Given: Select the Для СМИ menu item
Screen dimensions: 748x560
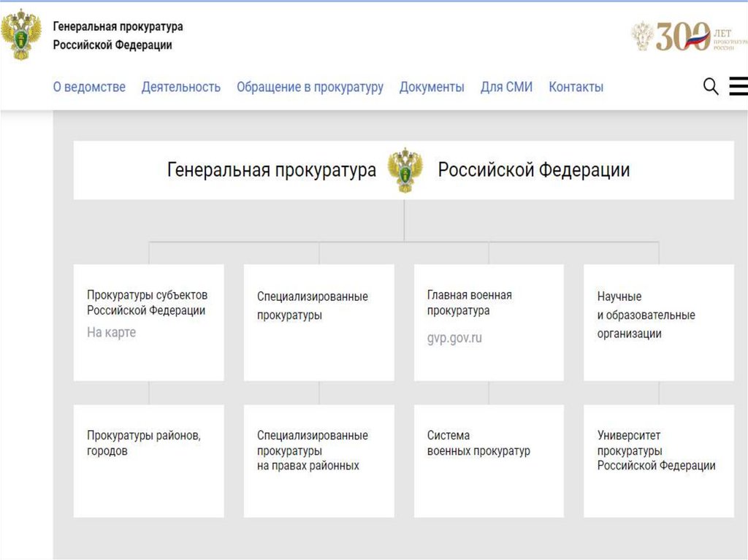Looking at the screenshot, I should click(x=506, y=87).
